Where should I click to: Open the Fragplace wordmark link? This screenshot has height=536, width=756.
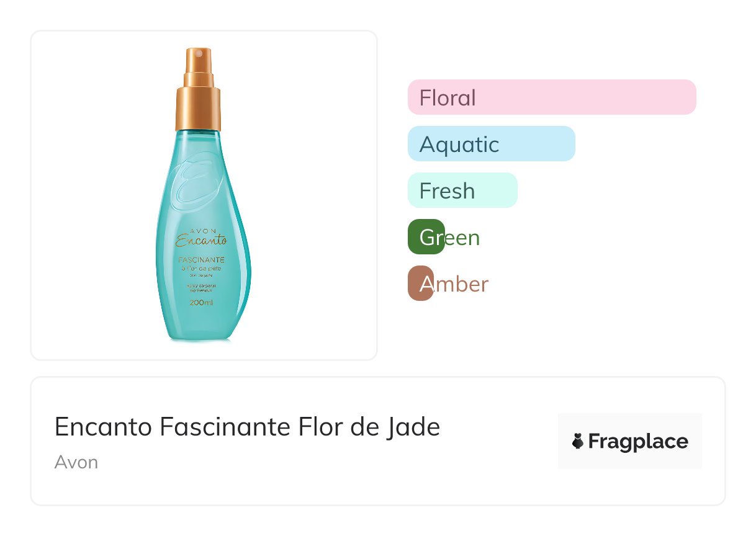[637, 441]
